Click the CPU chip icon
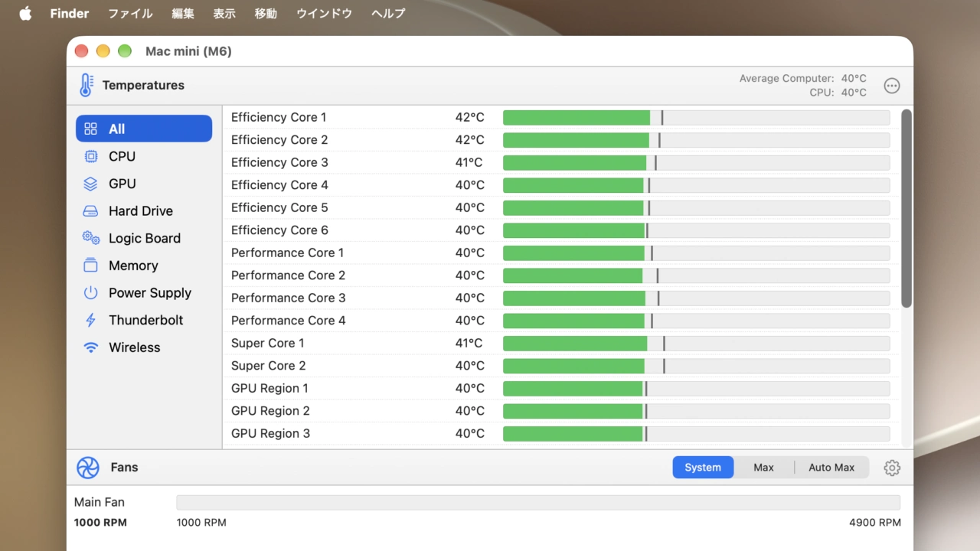This screenshot has width=980, height=551. tap(91, 156)
